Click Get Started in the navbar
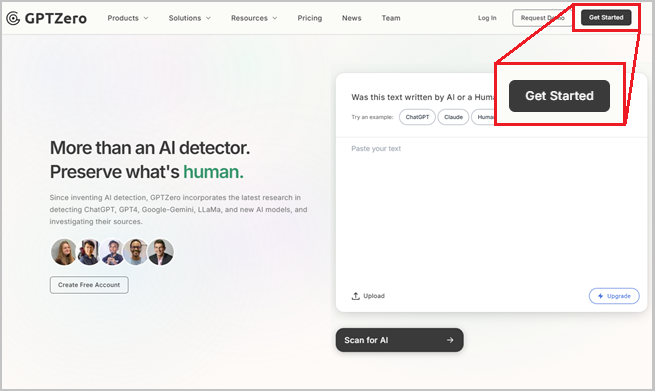This screenshot has height=391, width=655. pyautogui.click(x=606, y=18)
